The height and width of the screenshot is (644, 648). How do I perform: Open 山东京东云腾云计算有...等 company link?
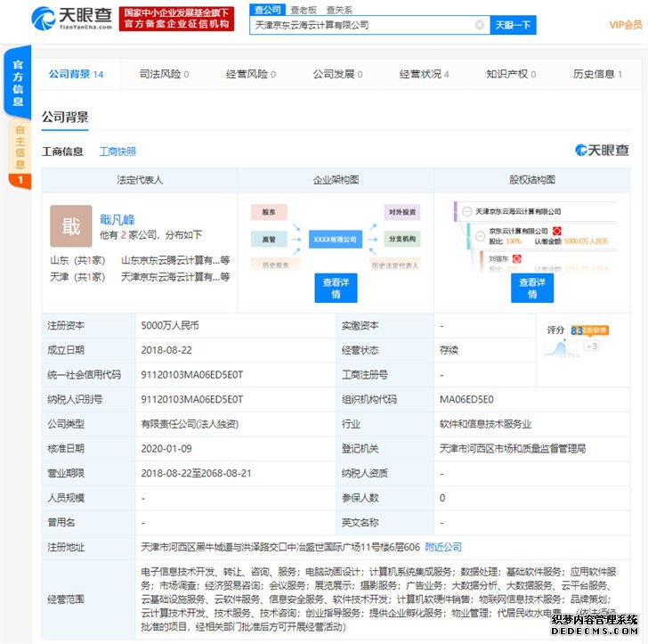175,260
